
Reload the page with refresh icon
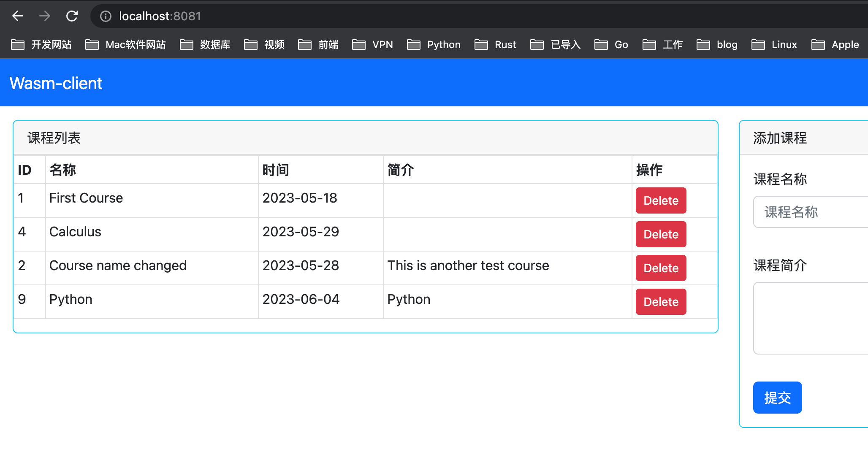tap(72, 16)
